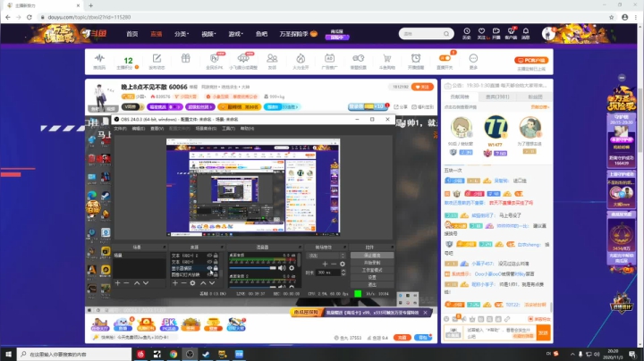The image size is (644, 361).
Task: Open the OBS transition type dropdown
Action: (326, 256)
